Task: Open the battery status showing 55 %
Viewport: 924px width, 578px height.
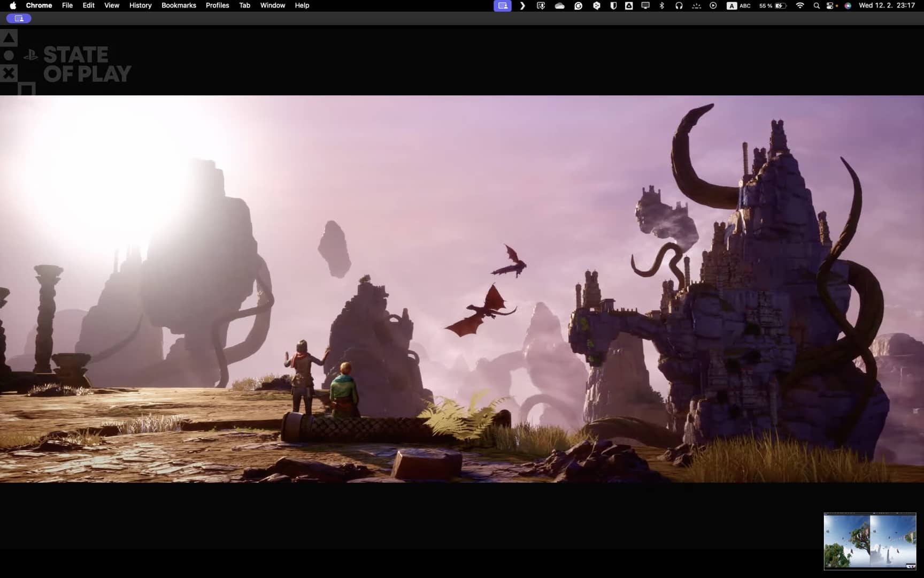Action: 773,5
